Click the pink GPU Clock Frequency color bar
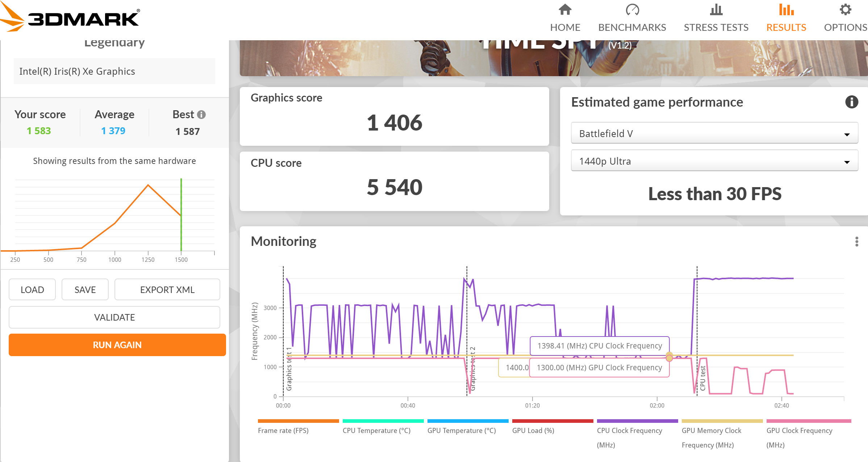 809,421
